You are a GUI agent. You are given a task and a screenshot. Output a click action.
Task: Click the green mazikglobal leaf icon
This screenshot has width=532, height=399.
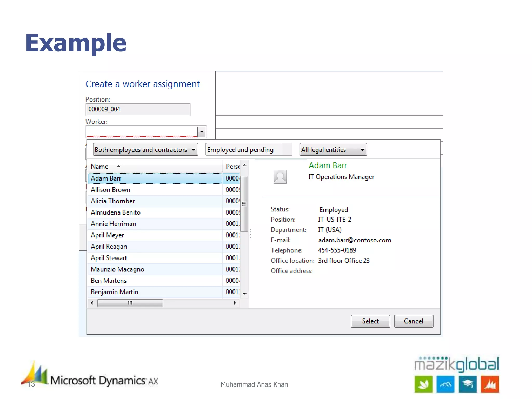[423, 384]
